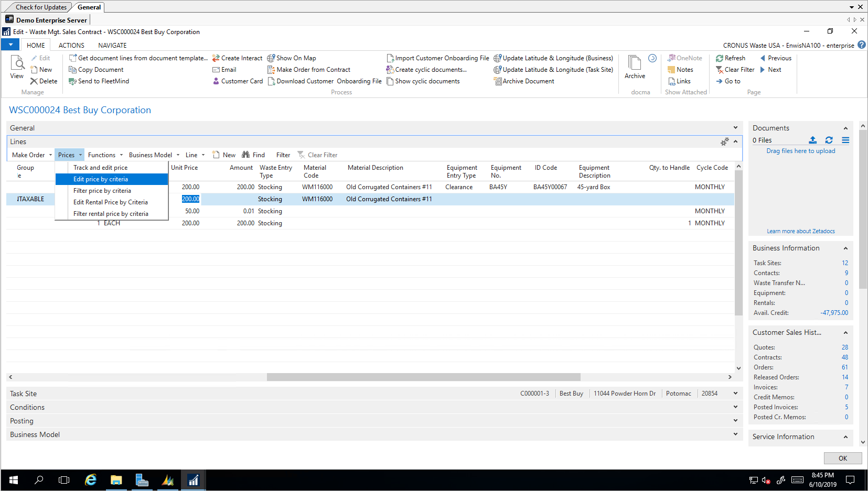Collapse the Business Information panel
The height and width of the screenshot is (491, 868).
point(845,248)
